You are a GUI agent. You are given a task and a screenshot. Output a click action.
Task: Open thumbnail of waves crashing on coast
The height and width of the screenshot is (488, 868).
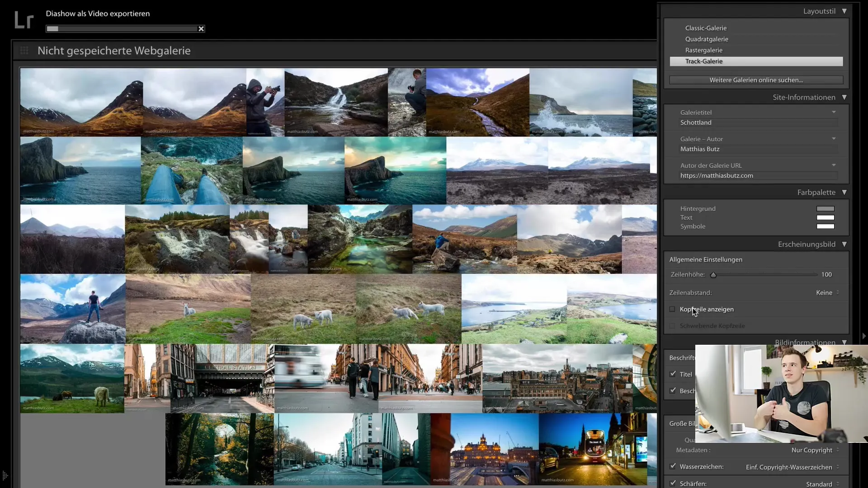click(x=581, y=102)
